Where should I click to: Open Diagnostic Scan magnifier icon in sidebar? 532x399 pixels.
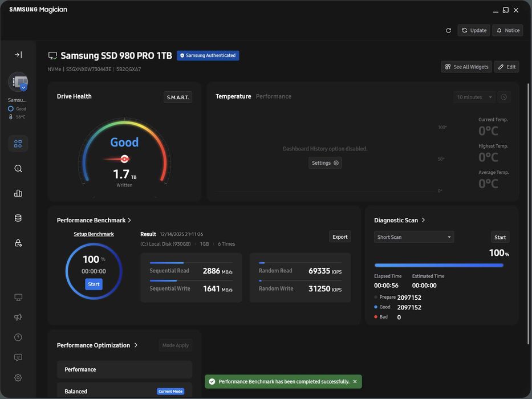click(x=18, y=169)
